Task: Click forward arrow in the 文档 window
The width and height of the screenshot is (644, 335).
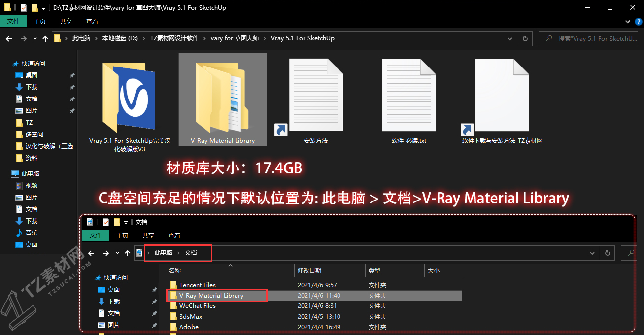Action: point(106,253)
